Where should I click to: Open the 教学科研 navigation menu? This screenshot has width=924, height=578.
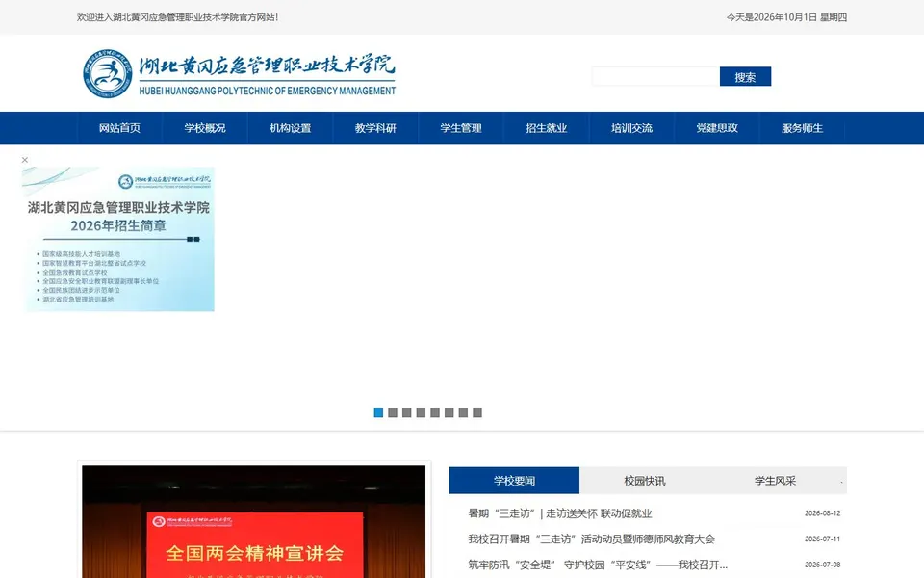375,128
